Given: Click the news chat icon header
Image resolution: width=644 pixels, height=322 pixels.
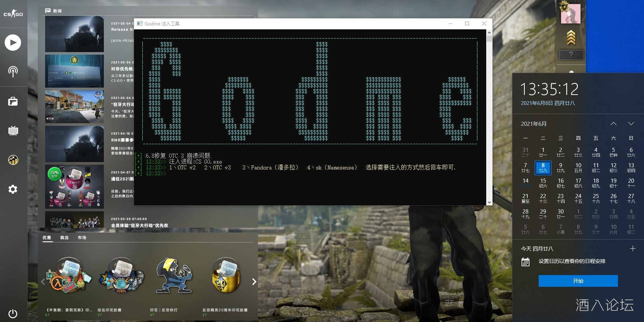Looking at the screenshot, I should (48, 11).
